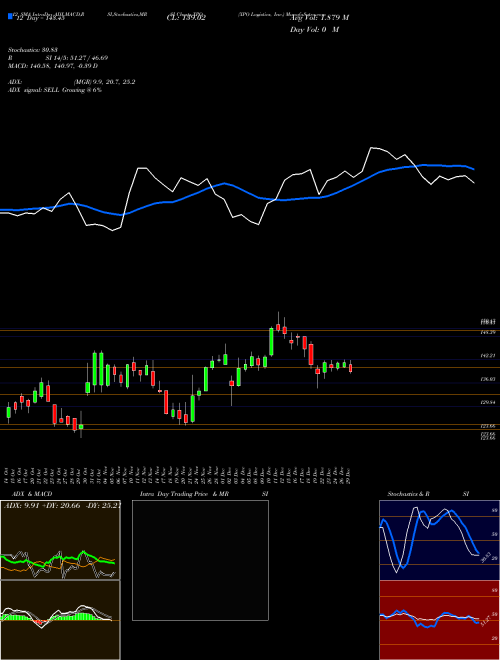Click the 'Day Vol: 0 M' label
The width and height of the screenshot is (500, 660).
click(x=314, y=30)
